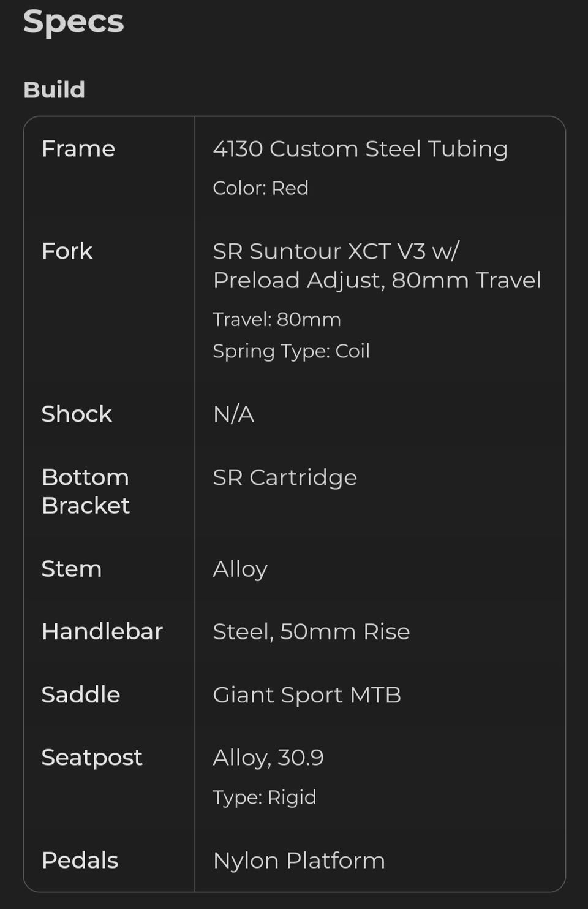The width and height of the screenshot is (588, 909).
Task: Select the Build section title
Action: coord(54,89)
